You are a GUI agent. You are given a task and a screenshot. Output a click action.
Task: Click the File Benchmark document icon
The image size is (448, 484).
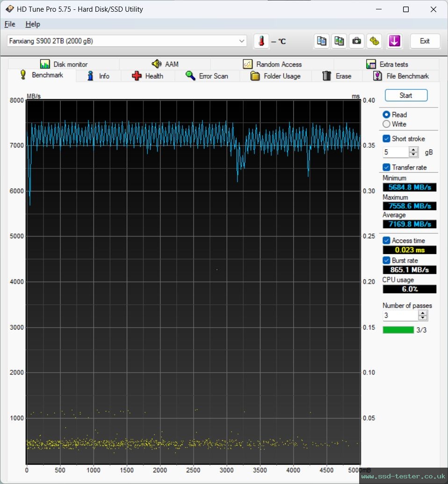pyautogui.click(x=377, y=76)
